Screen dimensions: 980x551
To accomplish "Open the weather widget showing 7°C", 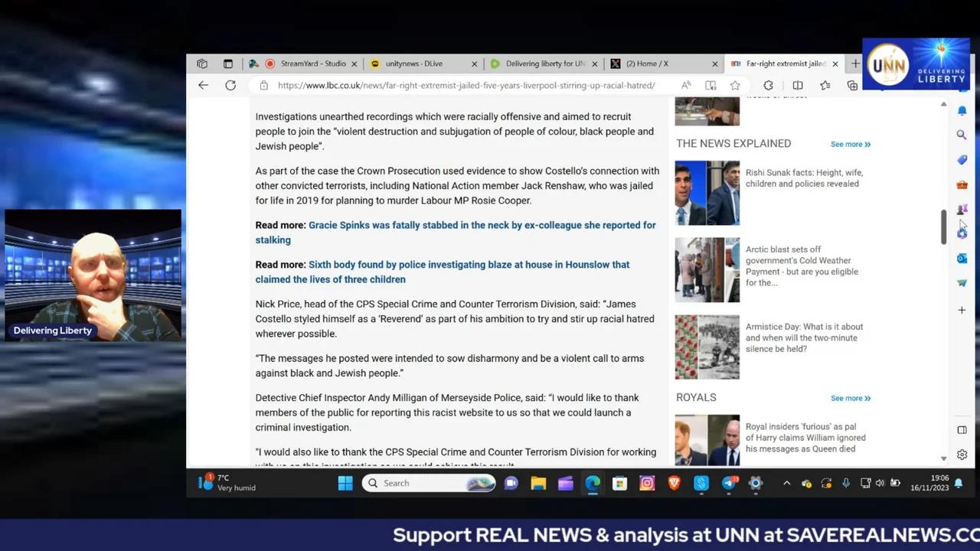I will [227, 483].
